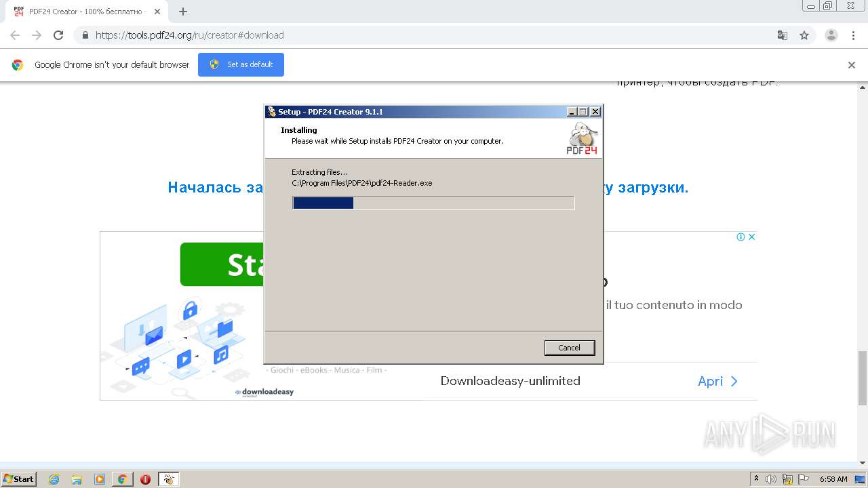This screenshot has height=488, width=868.
Task: Reload the current page
Action: click(58, 35)
